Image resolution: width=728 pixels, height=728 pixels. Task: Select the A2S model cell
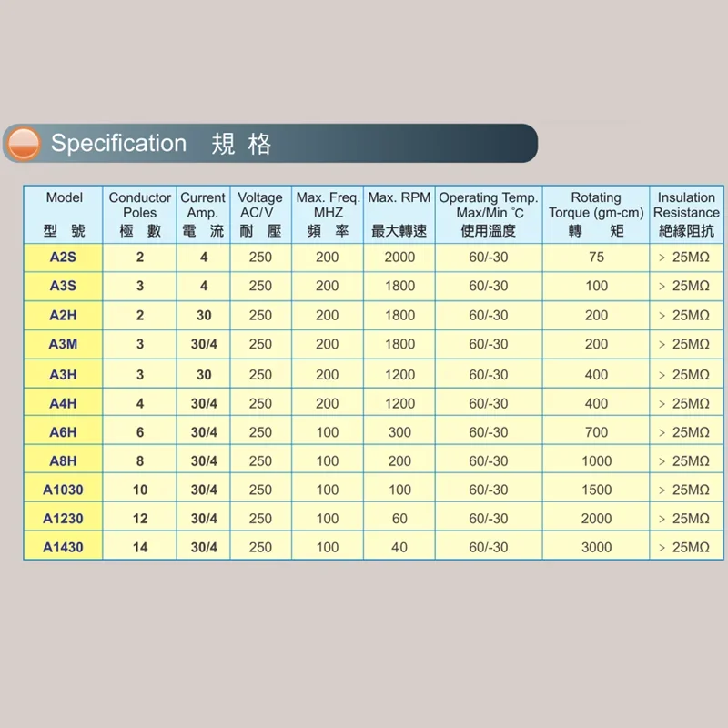coord(63,258)
